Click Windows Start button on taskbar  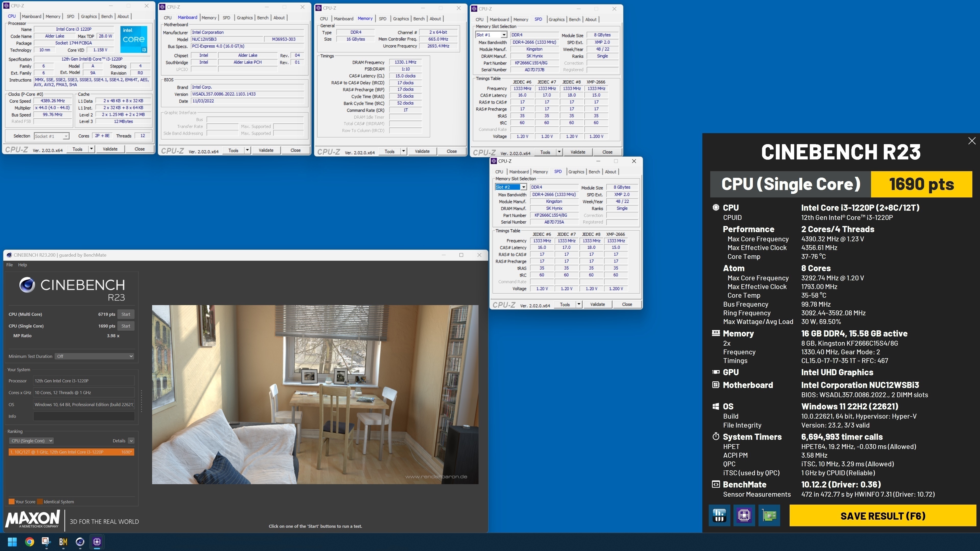12,542
